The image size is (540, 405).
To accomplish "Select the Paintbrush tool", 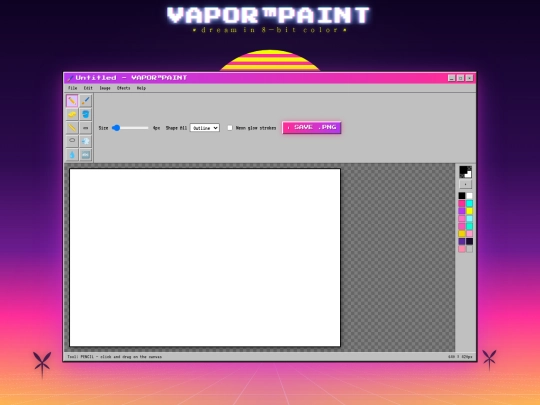I will (x=86, y=101).
